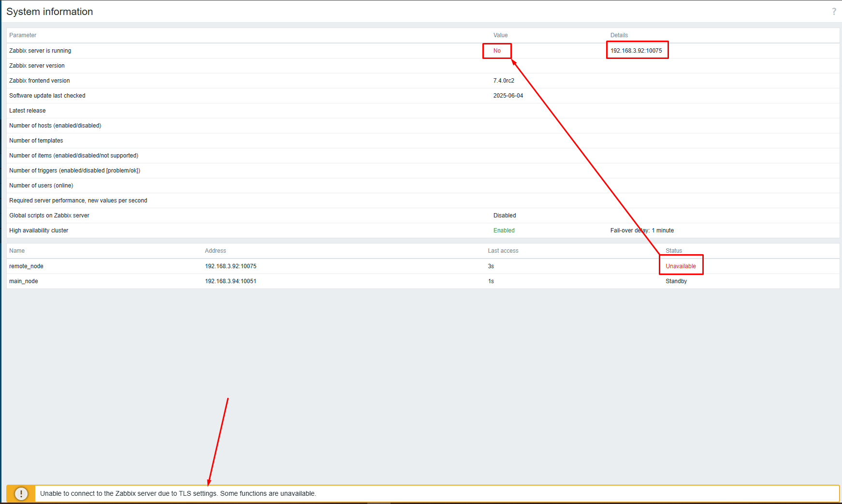The image size is (842, 504).
Task: Select remote_node address 192.168.3.92:10075 in the nodes table
Action: 231,266
